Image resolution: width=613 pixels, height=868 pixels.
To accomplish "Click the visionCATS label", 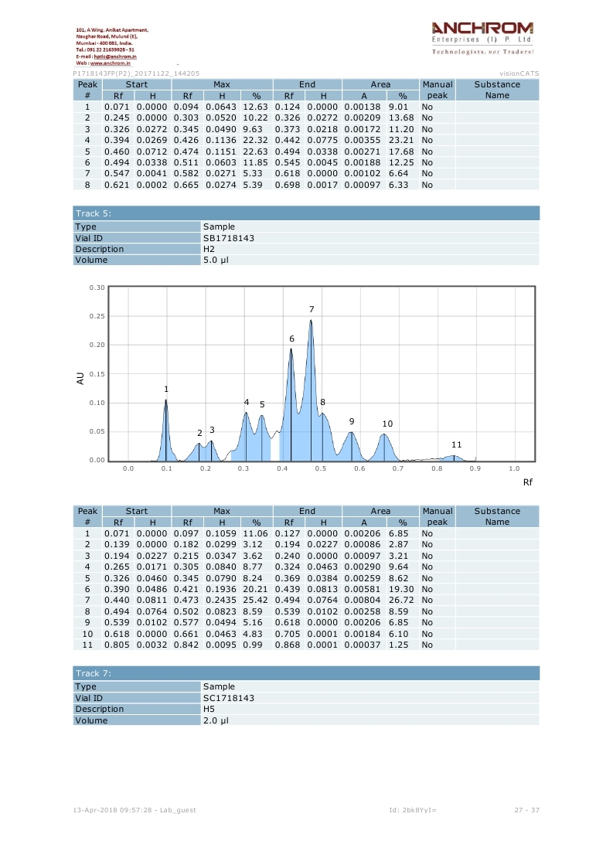I will (x=519, y=73).
